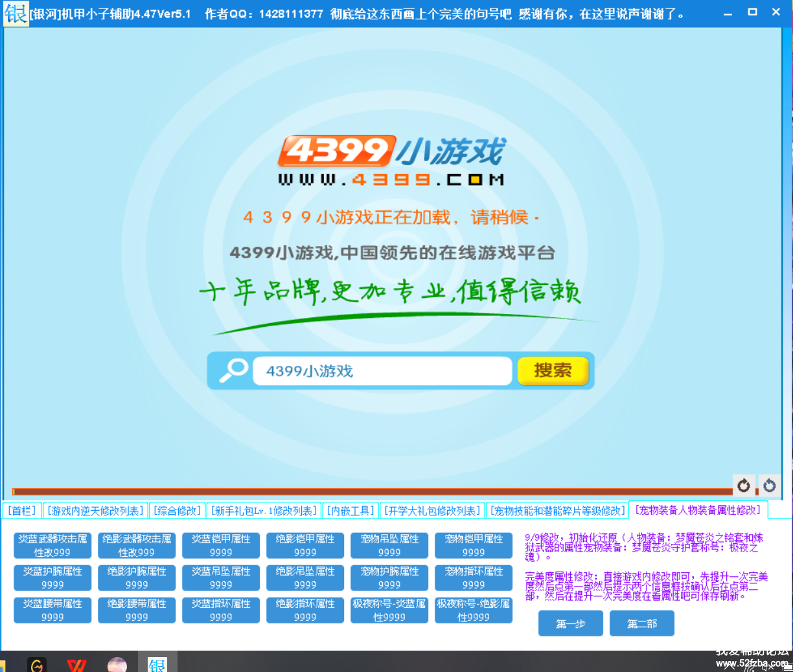The image size is (793, 672).
Task: Open the round avatar icon on the taskbar
Action: [x=117, y=665]
